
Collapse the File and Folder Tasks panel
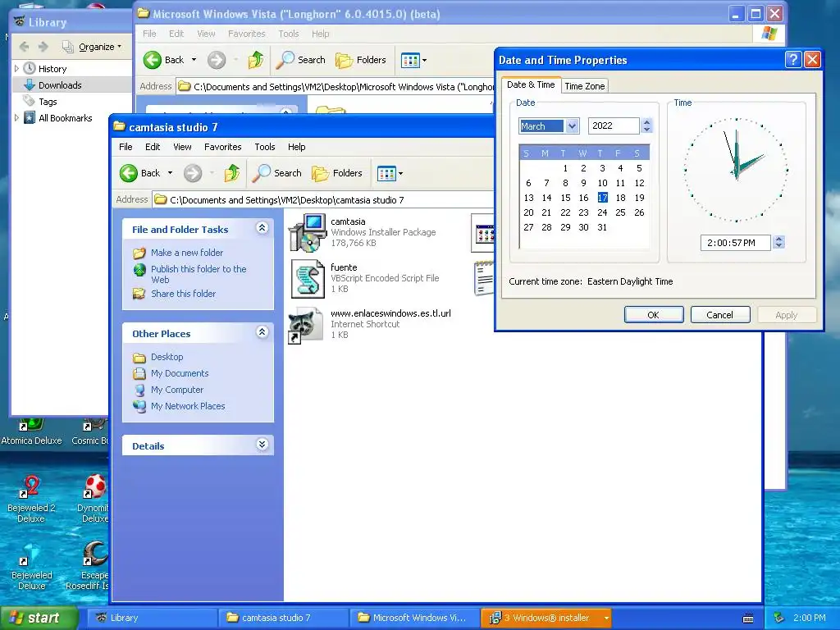[x=262, y=228]
